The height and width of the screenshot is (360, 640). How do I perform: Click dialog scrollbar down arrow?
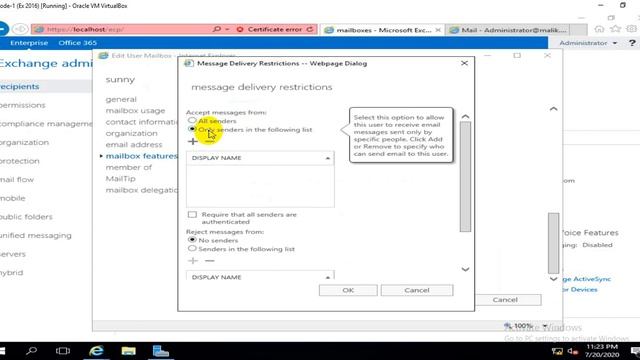tap(465, 269)
